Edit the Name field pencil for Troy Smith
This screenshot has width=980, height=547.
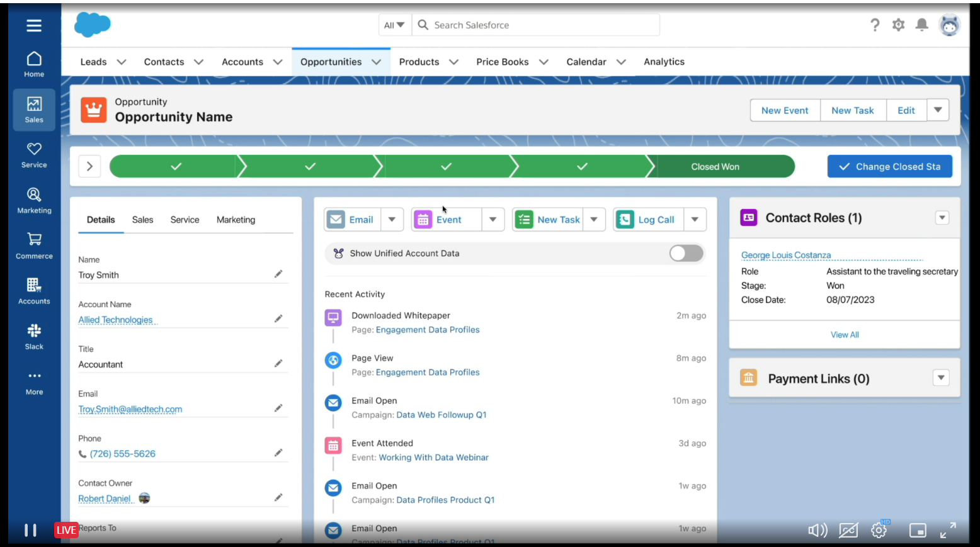tap(278, 274)
